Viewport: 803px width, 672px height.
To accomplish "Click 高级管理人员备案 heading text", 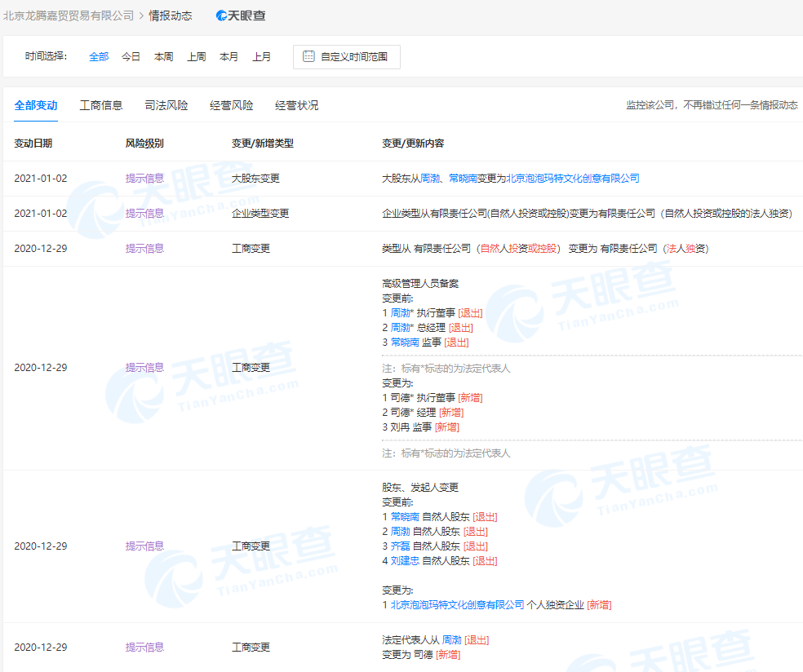I will pyautogui.click(x=420, y=284).
